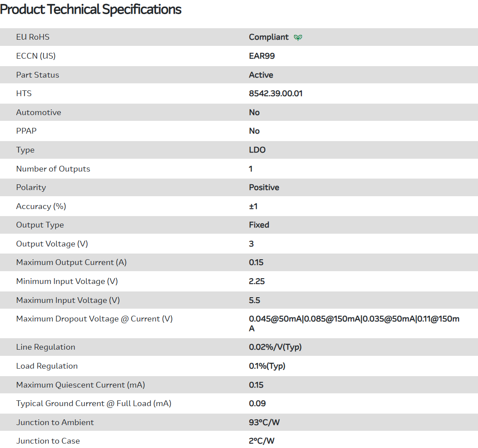Click the Polarity value Positive
This screenshot has height=448, width=478.
point(264,187)
